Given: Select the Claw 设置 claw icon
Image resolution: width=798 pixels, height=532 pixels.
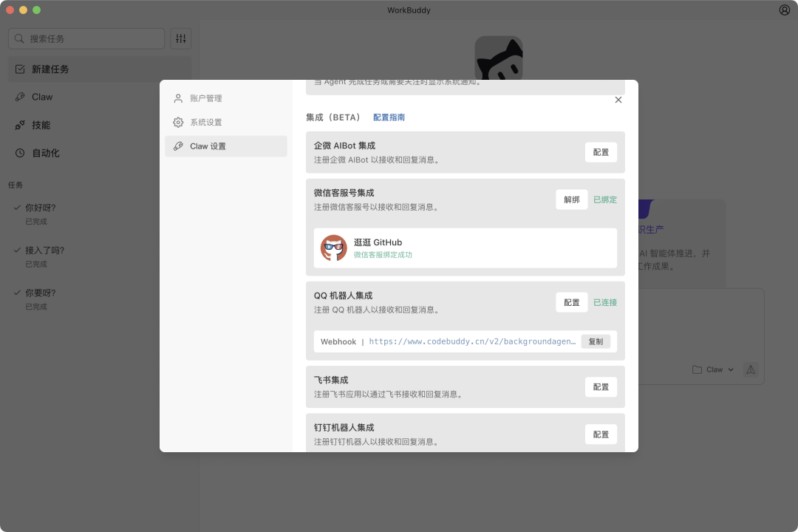Looking at the screenshot, I should (178, 146).
